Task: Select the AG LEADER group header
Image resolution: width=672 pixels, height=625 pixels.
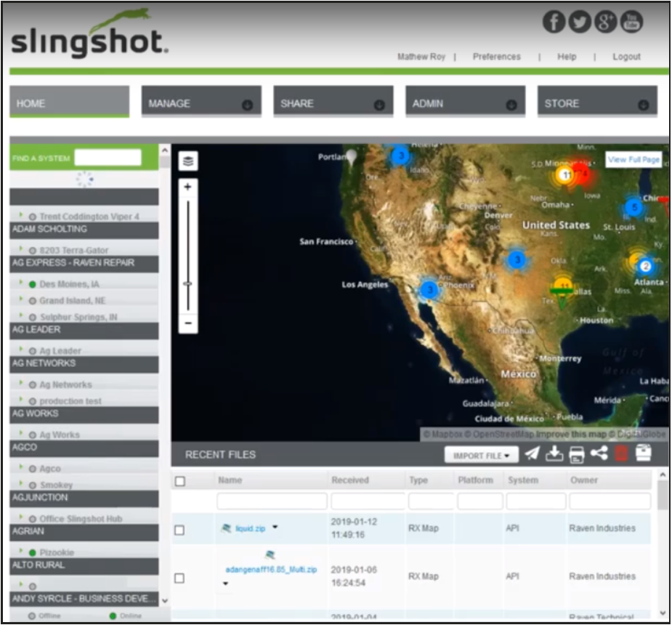Action: (84, 330)
